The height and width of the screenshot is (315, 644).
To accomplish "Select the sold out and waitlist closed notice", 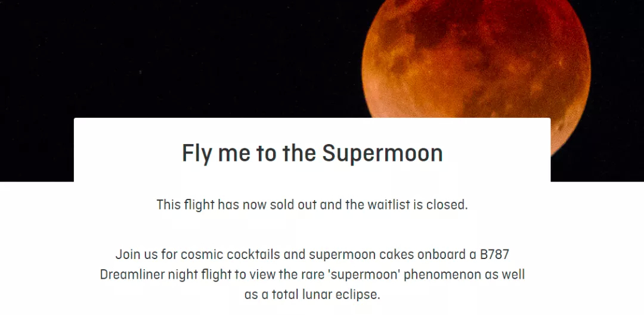I will point(312,204).
